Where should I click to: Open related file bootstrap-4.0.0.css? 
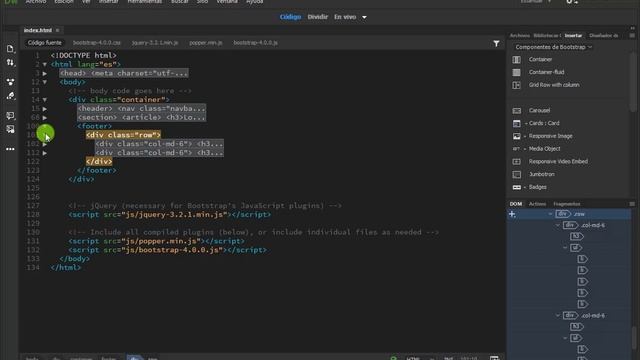(x=97, y=42)
